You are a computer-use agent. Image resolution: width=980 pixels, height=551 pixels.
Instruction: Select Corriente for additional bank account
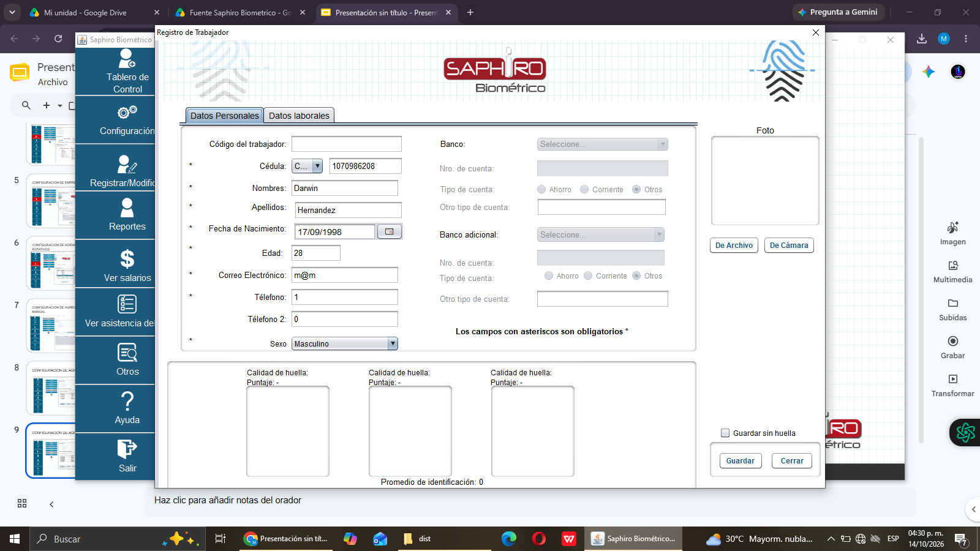click(x=588, y=275)
